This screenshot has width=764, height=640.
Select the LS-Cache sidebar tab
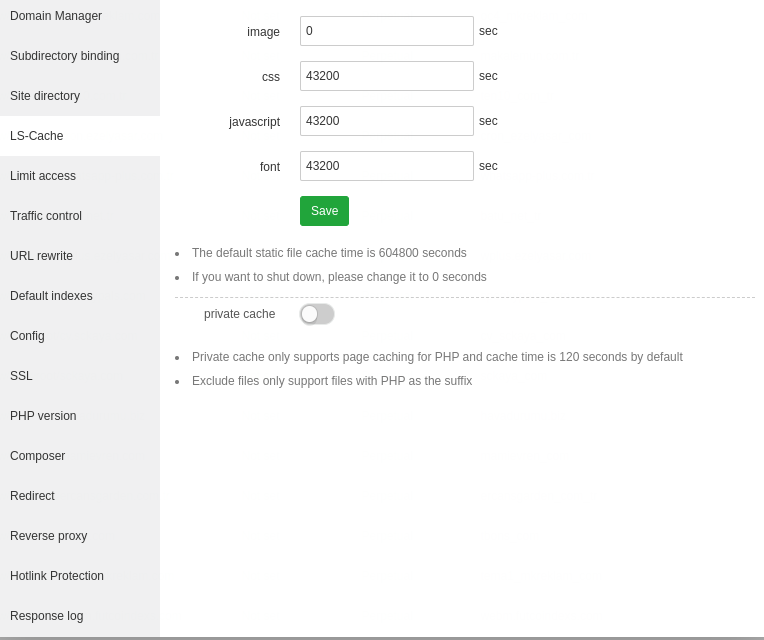[x=37, y=136]
